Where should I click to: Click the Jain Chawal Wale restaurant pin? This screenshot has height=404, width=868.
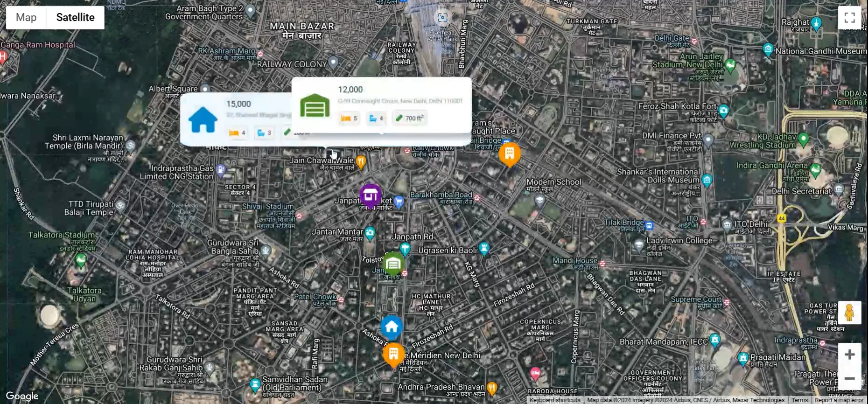361,161
